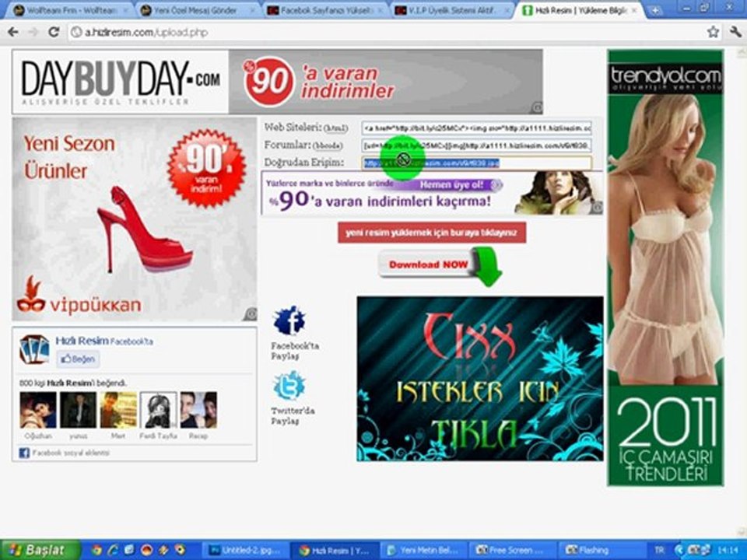Share on Twitter via the Twitter bird icon

point(289,387)
